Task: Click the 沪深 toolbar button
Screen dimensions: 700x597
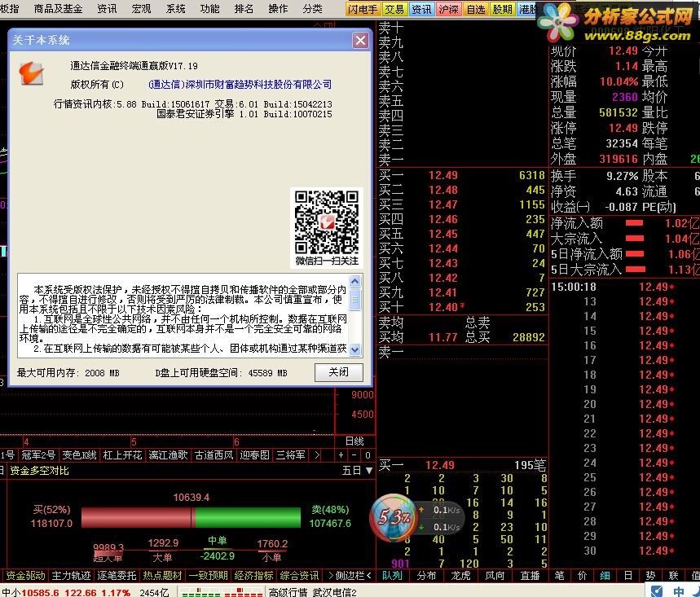Action: click(449, 10)
